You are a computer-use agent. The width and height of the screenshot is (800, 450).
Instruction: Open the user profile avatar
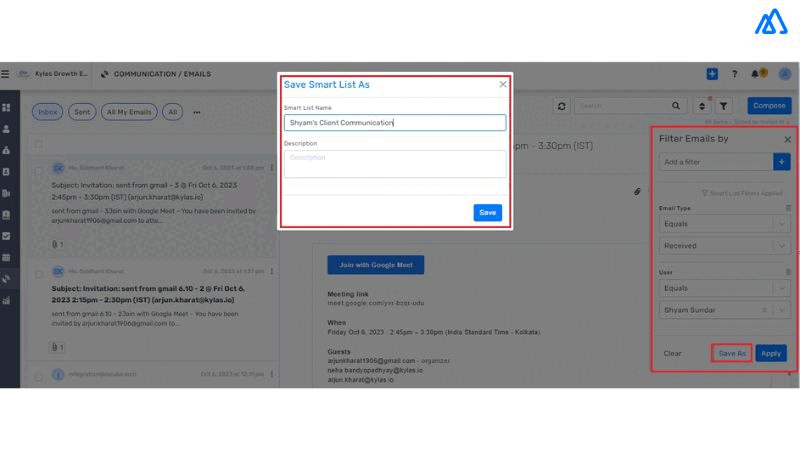coord(785,74)
